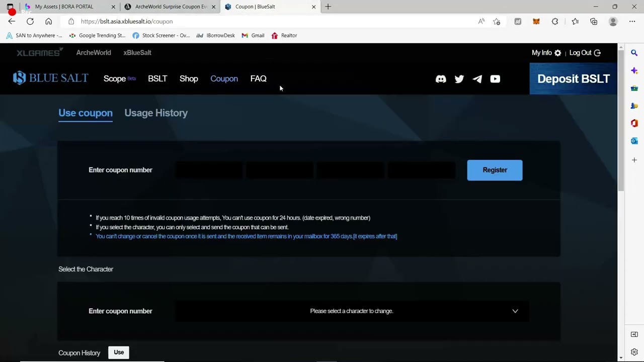Expand the select character dropdown
644x362 pixels.
(x=352, y=311)
